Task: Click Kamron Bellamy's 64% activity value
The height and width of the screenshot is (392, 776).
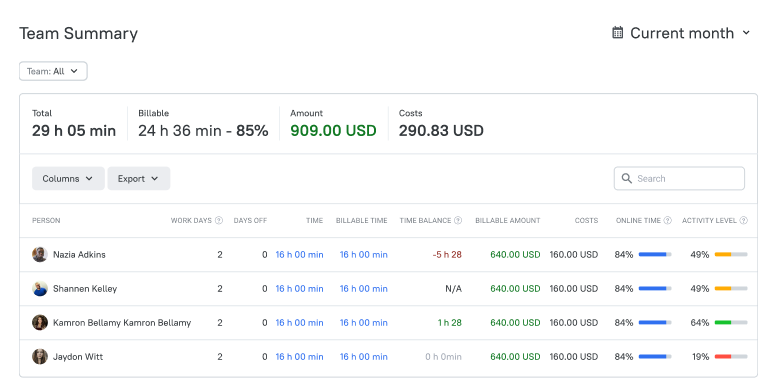Action: [700, 323]
